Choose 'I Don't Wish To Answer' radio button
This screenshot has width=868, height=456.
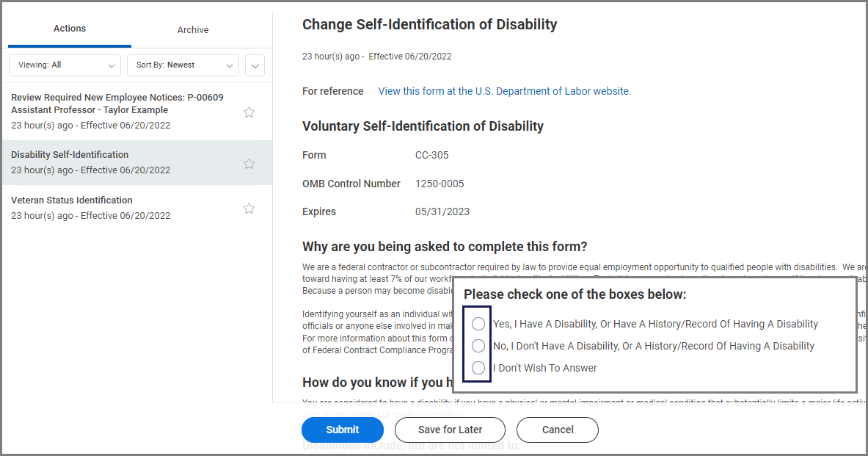pos(478,368)
